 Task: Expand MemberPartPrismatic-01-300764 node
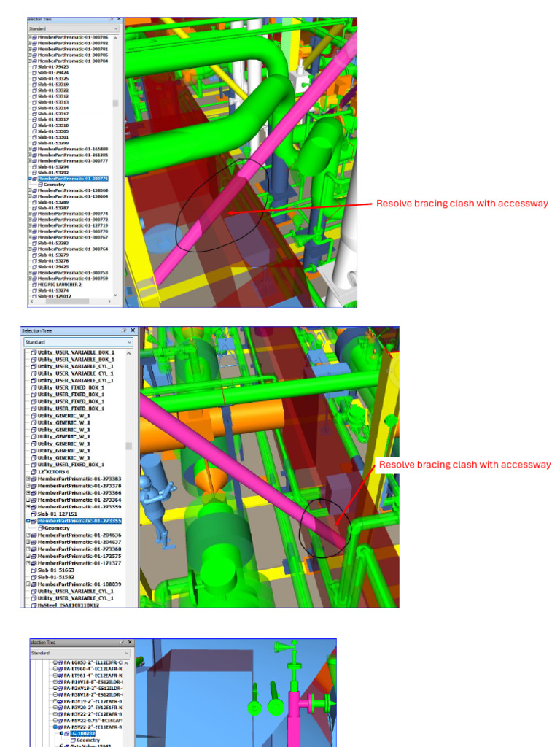(x=29, y=249)
